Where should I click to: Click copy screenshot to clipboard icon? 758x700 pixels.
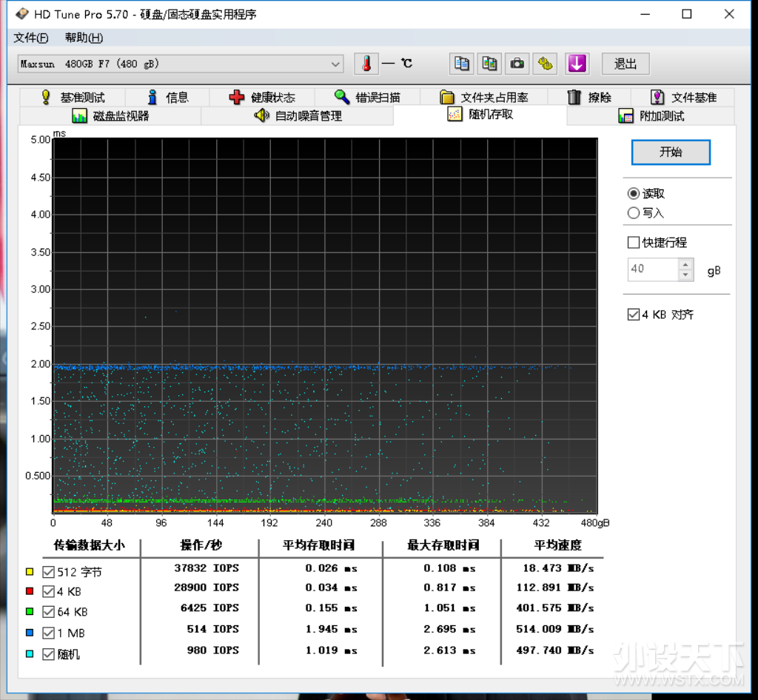click(x=489, y=64)
